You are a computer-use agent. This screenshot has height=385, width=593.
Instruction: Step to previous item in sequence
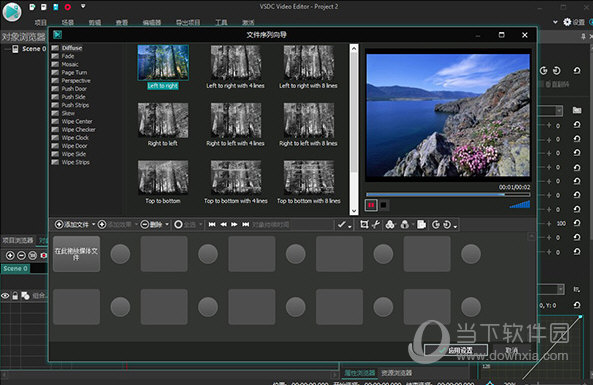(224, 225)
